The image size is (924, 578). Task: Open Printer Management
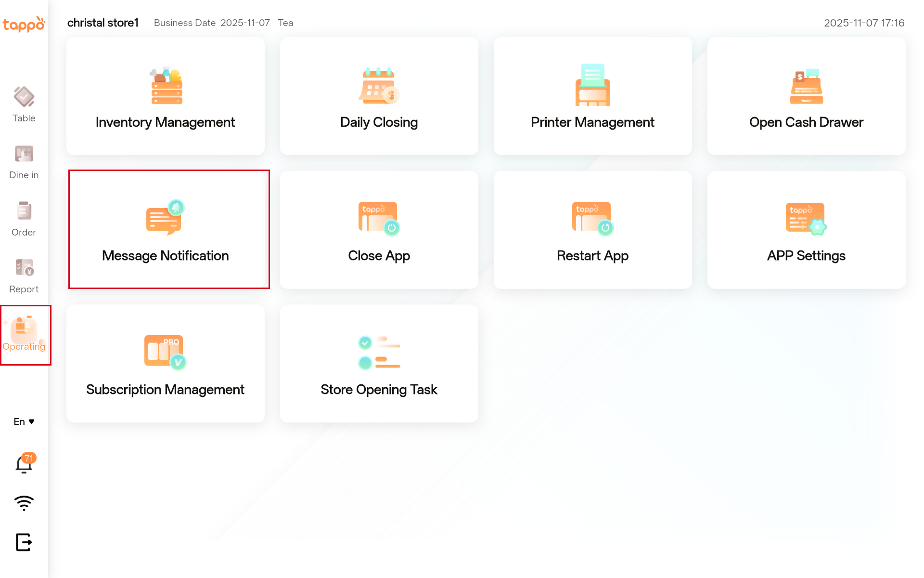[592, 96]
